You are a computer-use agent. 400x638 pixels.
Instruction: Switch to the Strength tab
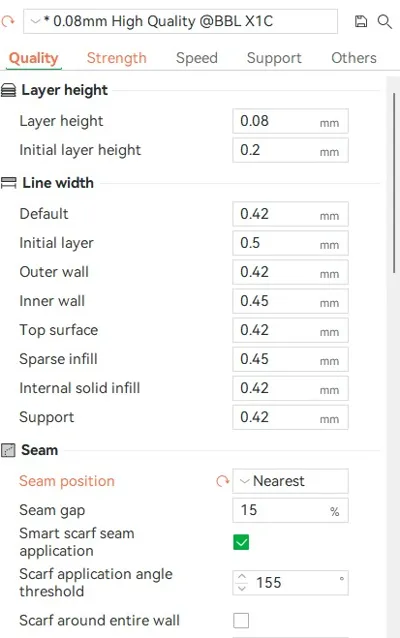pos(116,58)
